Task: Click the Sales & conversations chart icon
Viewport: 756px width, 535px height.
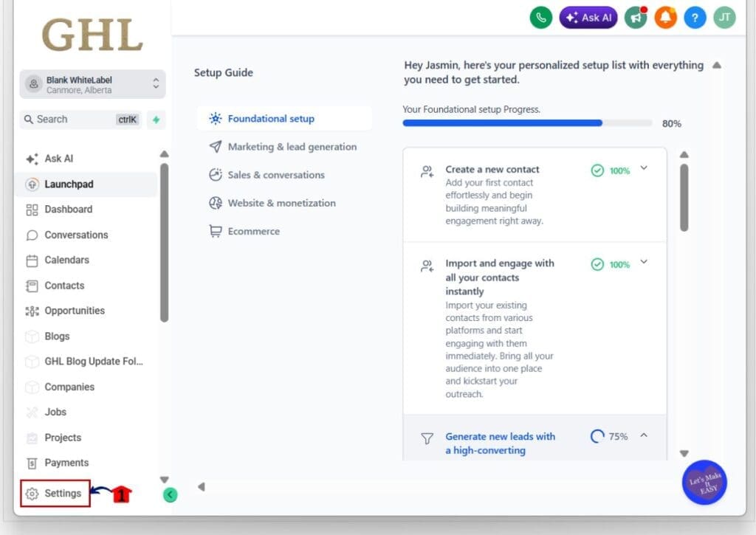Action: [215, 174]
